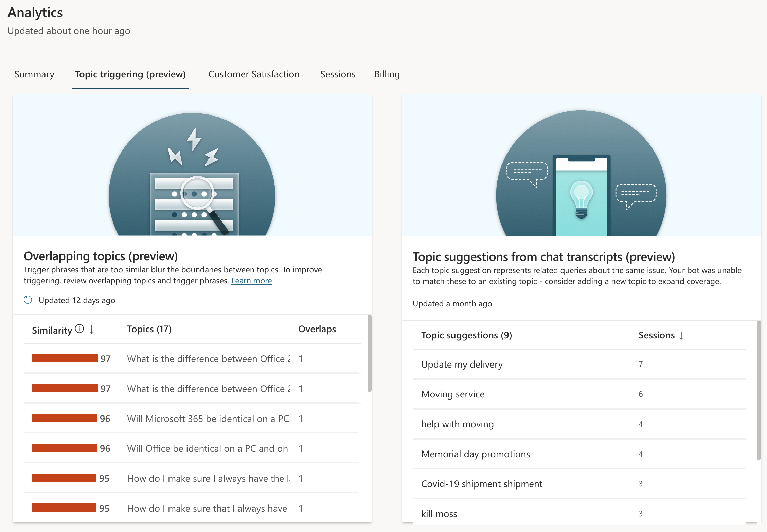Select the Memorial day promotions suggestion

point(475,454)
